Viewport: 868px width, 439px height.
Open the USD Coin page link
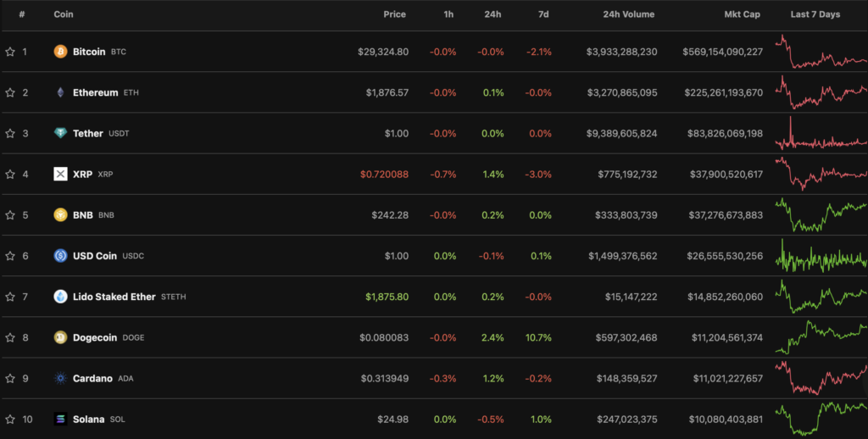[95, 256]
